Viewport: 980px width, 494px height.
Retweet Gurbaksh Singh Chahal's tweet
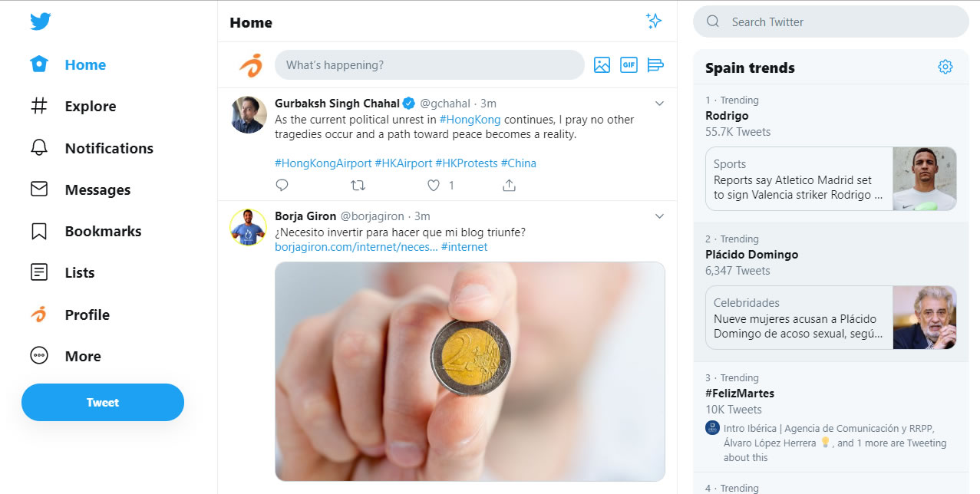pos(358,185)
